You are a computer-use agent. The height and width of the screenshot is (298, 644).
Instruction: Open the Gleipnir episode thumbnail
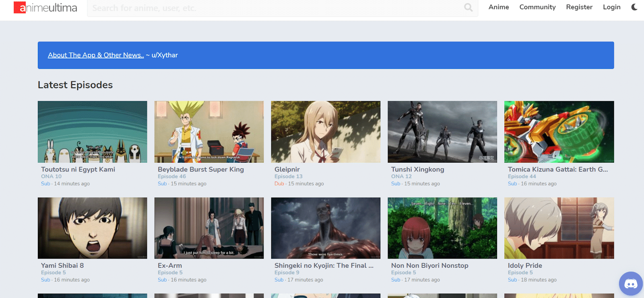click(x=326, y=132)
